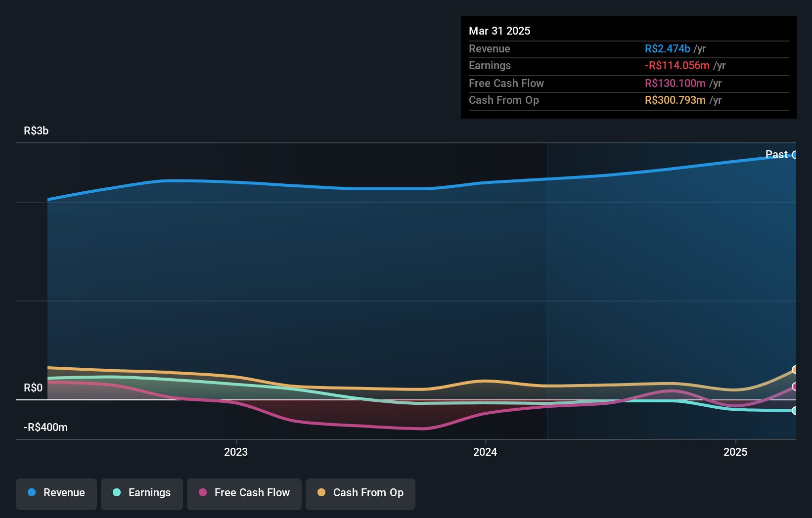Select the Free Cash Flow endpoint marker
The height and width of the screenshot is (518, 812).
point(795,387)
